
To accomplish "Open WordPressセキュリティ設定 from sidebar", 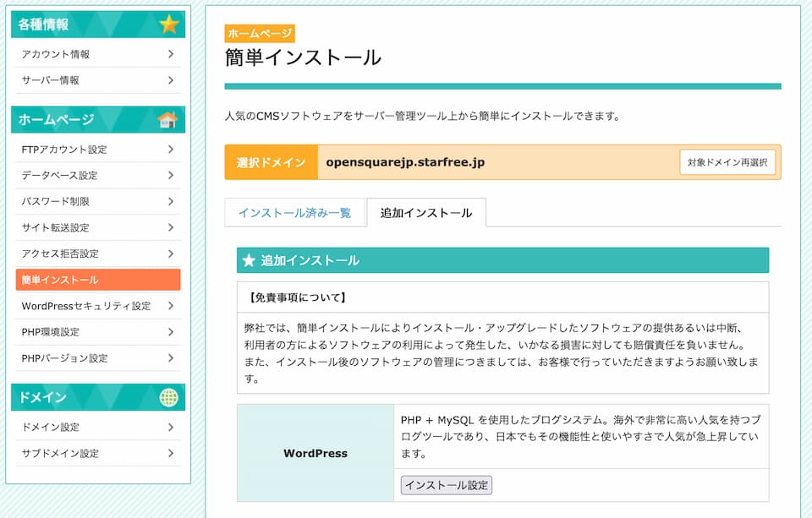I will (97, 306).
